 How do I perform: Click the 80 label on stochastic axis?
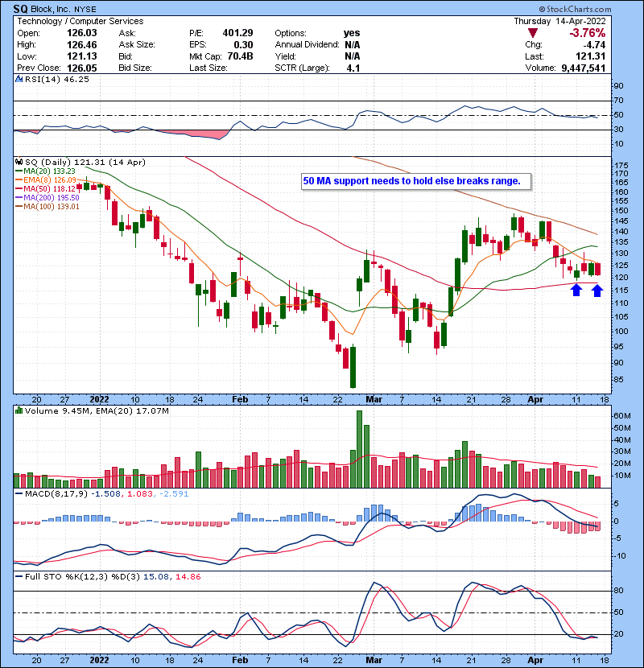click(x=619, y=591)
